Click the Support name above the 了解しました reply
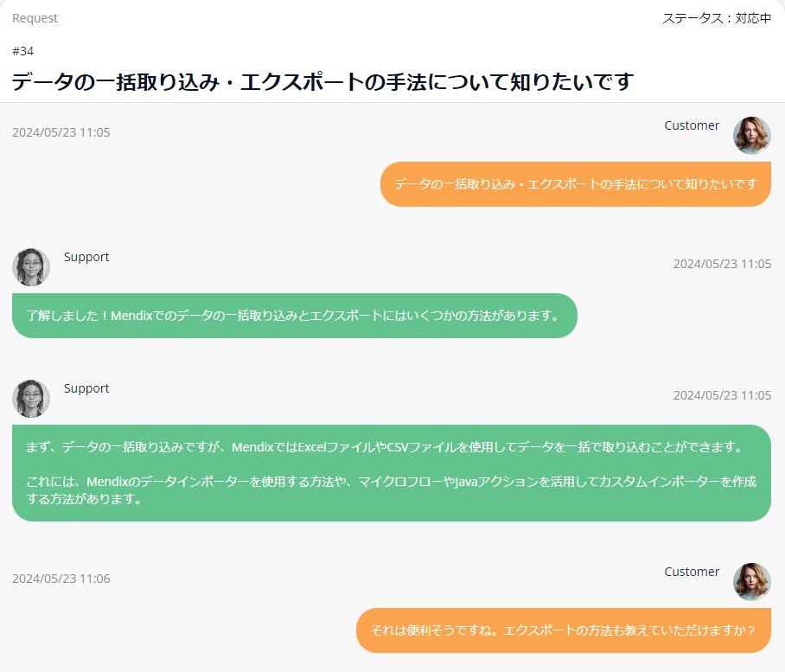Viewport: 785px width, 672px height. [86, 257]
